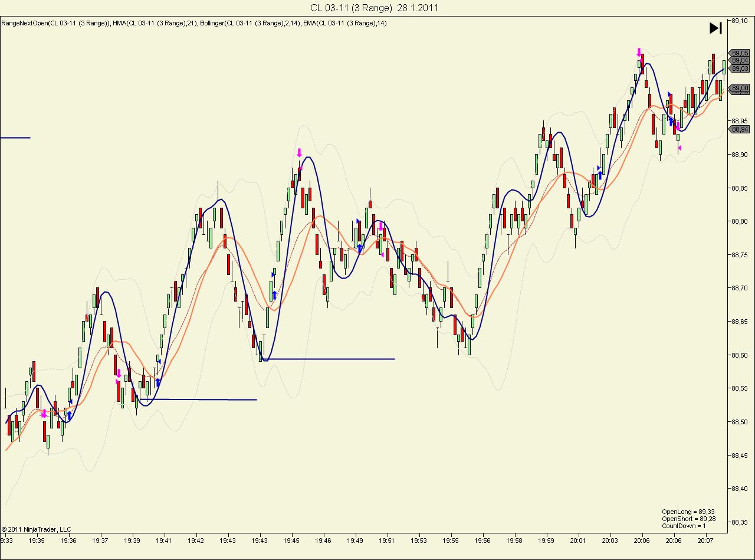The height and width of the screenshot is (560, 755).
Task: Click the 88,55 price axis label
Action: tap(740, 388)
